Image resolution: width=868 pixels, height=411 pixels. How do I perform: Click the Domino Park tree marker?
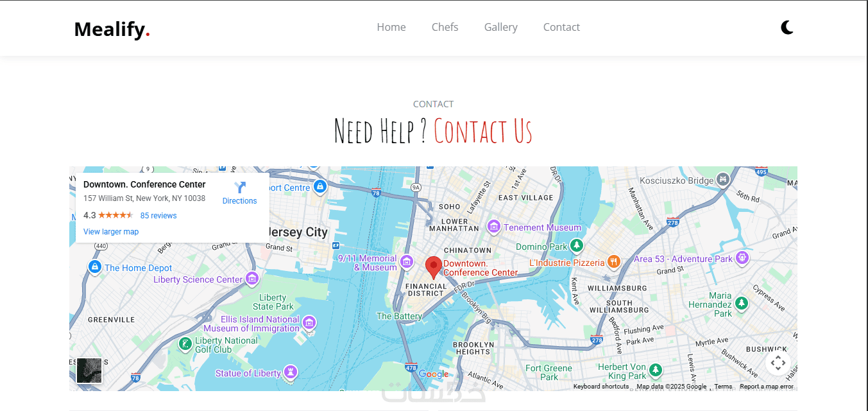tap(577, 245)
